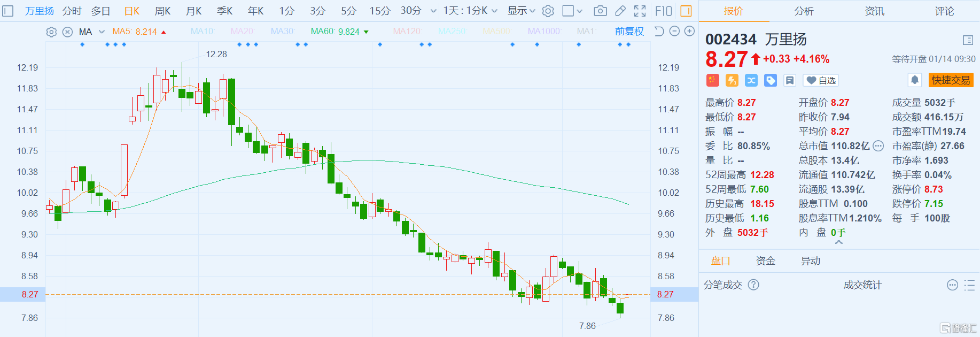The height and width of the screenshot is (337, 980).
Task: Open the 前复权 adjustment selector
Action: pos(629,32)
